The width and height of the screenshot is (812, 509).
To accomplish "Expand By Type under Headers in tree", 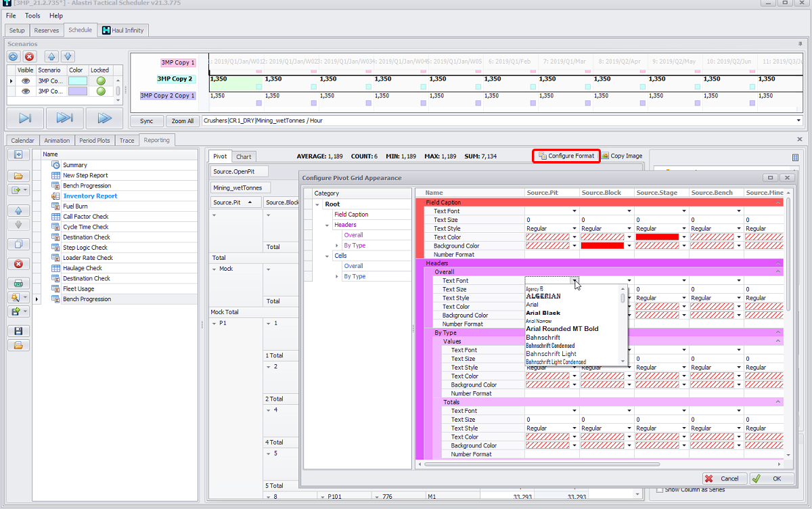I will tap(337, 246).
